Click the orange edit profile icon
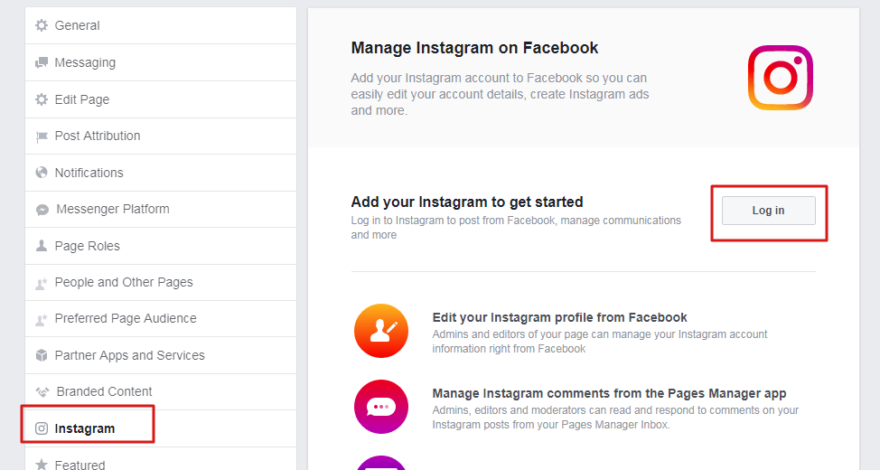880x470 pixels. pyautogui.click(x=381, y=331)
